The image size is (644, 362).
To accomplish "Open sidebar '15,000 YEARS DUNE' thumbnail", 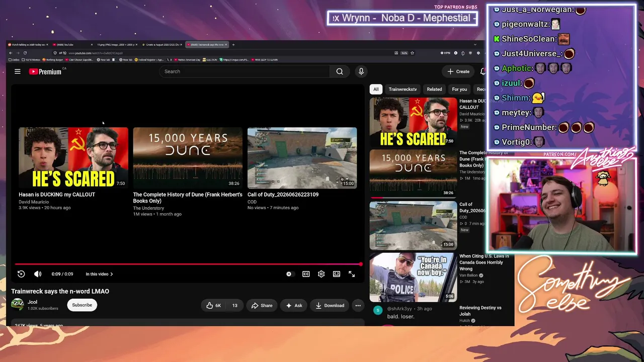I will 414,173.
